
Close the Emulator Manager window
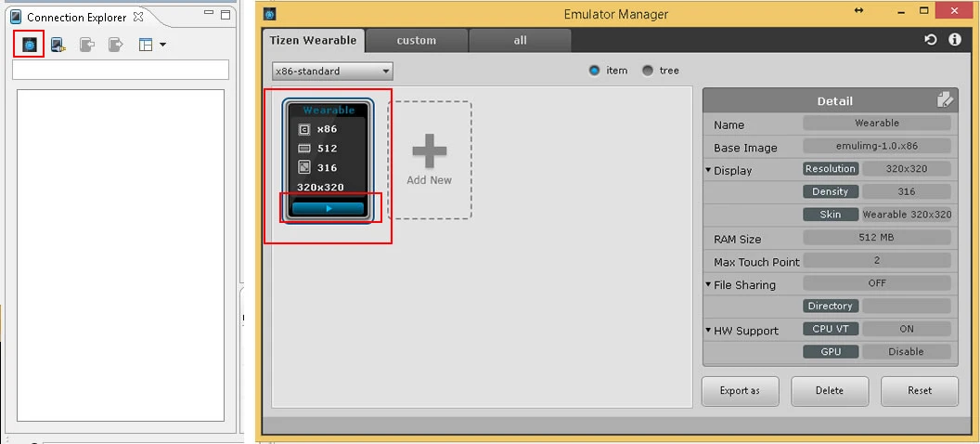954,10
